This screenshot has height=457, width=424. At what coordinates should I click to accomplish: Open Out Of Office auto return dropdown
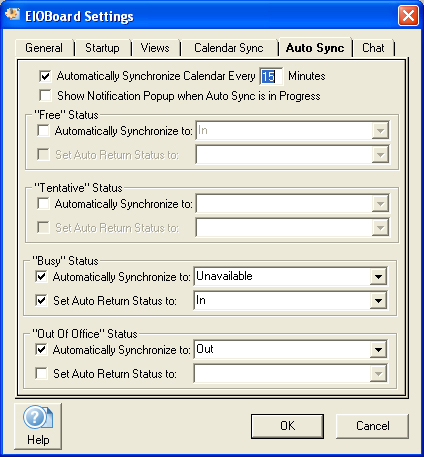pyautogui.click(x=378, y=374)
